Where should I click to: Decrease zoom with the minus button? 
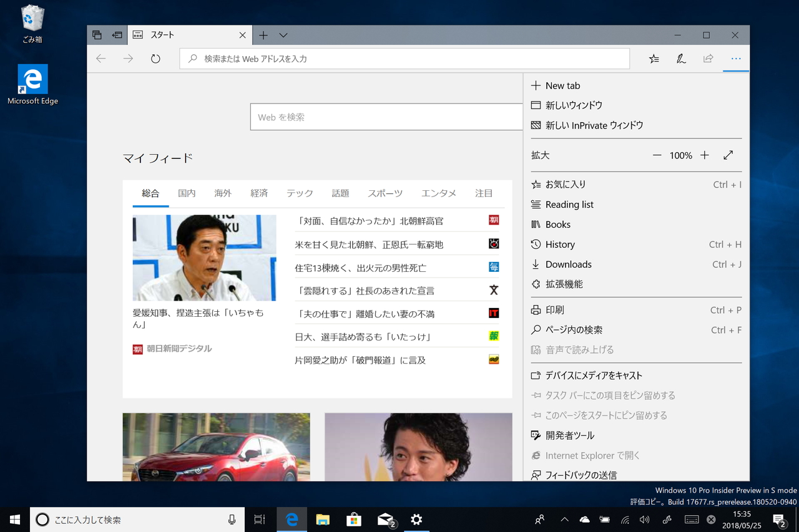(657, 155)
